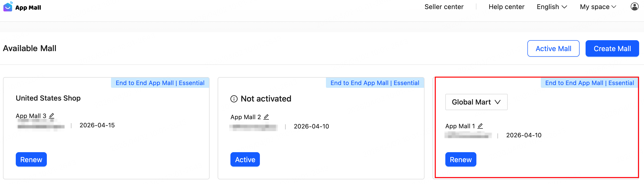
Task: Open the Global Mart shop dropdown
Action: click(x=476, y=102)
